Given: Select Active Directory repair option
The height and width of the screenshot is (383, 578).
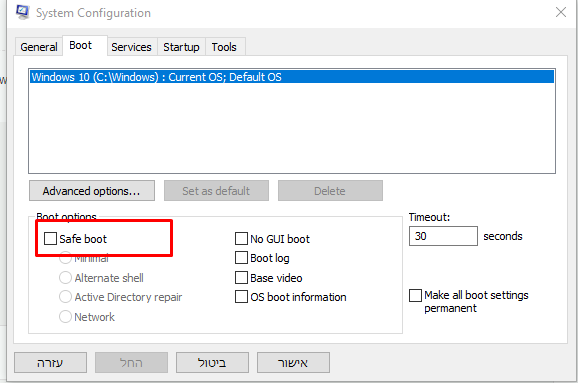Looking at the screenshot, I should (x=65, y=297).
